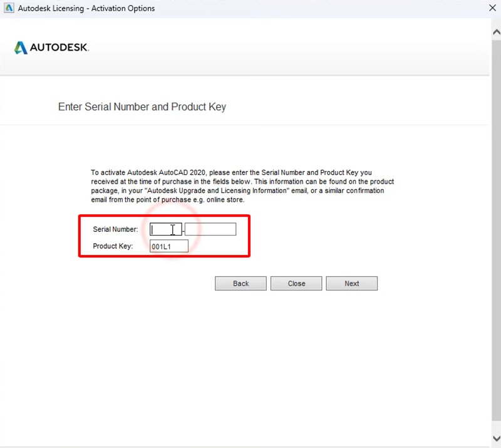Select the Product Key field containing 001L1
This screenshot has height=448, width=501.
(169, 247)
